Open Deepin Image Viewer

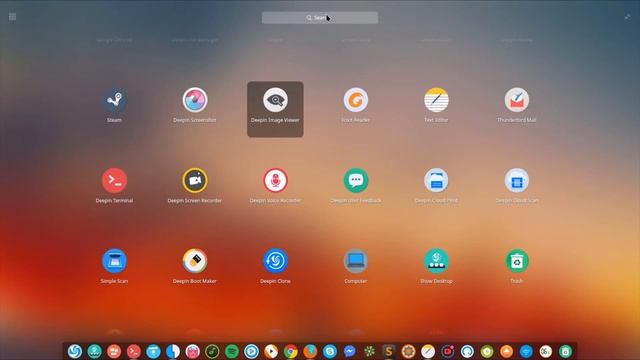[x=275, y=109]
